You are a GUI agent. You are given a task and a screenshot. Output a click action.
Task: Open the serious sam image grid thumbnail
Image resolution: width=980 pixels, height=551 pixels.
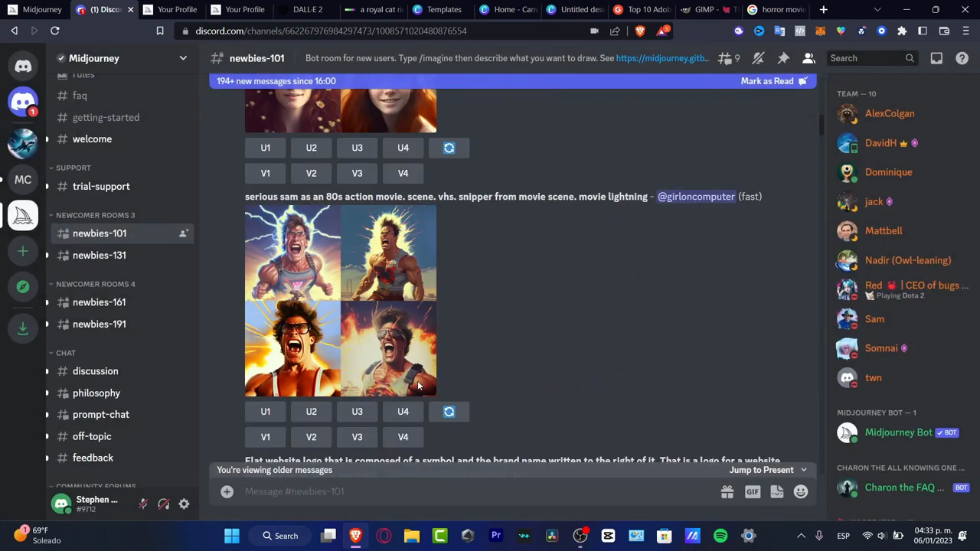(x=341, y=301)
